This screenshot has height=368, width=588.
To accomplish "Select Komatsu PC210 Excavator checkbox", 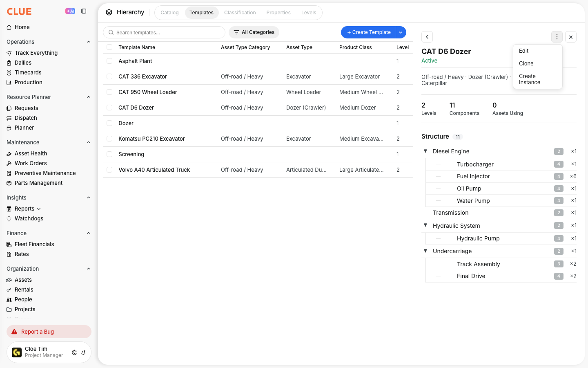I will pyautogui.click(x=109, y=139).
